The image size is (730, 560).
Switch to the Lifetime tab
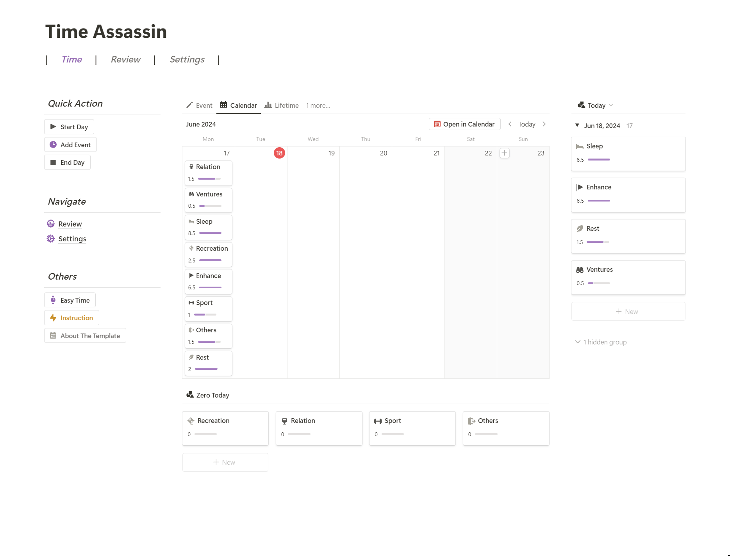click(282, 105)
